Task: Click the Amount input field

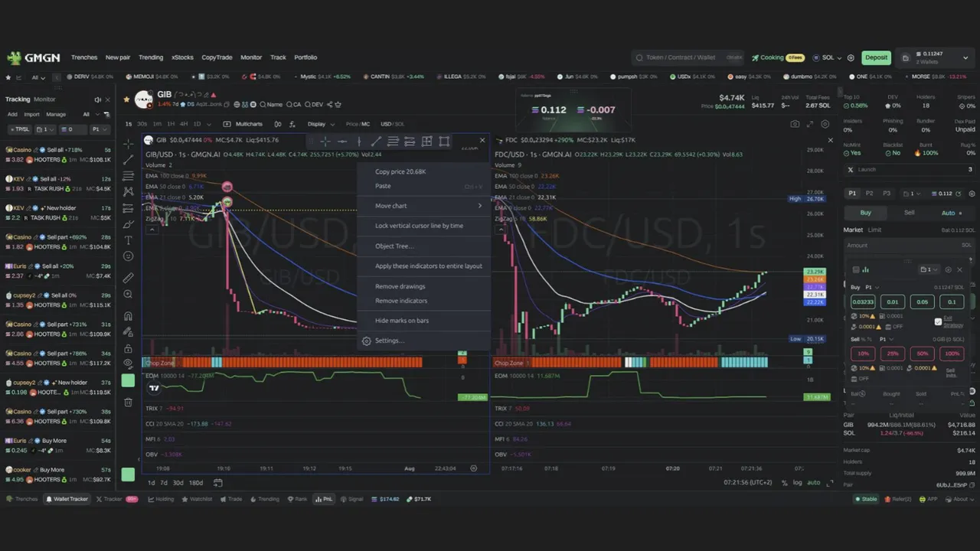Action: point(909,245)
